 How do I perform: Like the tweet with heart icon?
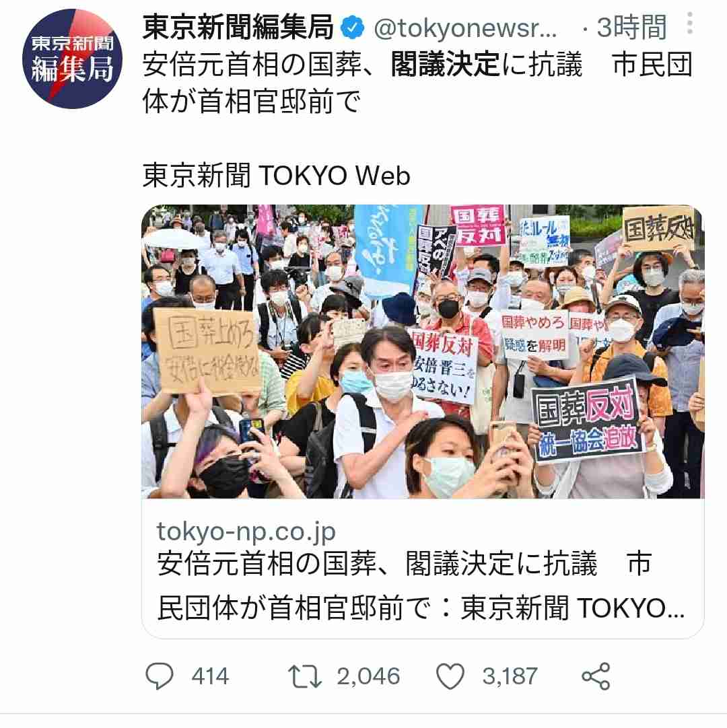pyautogui.click(x=450, y=676)
